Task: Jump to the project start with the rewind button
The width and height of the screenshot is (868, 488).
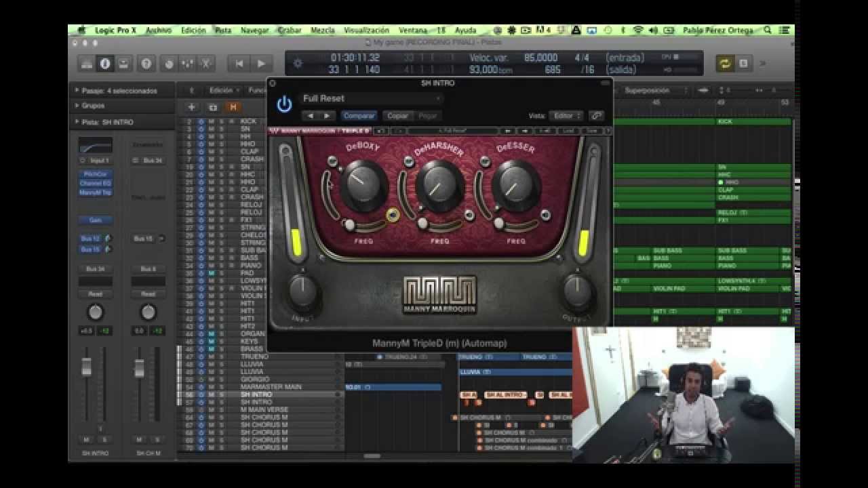Action: coord(239,64)
